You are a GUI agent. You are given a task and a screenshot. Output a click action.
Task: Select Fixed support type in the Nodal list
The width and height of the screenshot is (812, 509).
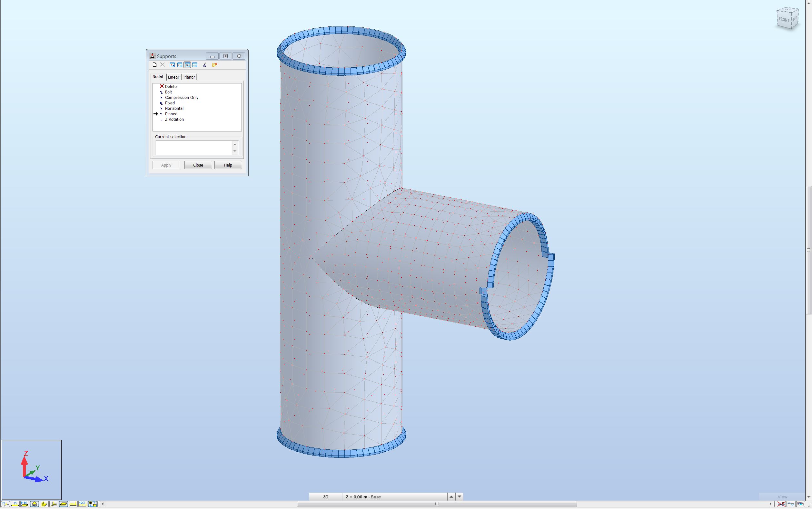170,103
